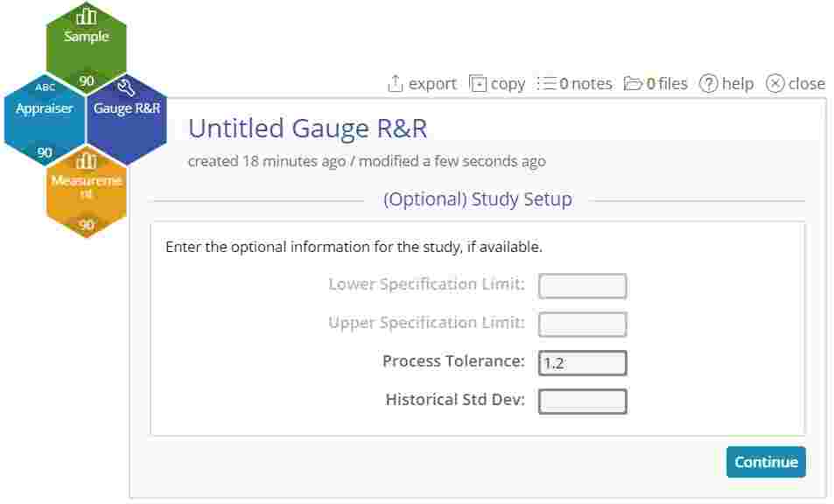Click the copy study icon
Screen dimensions: 834x504
[x=477, y=82]
